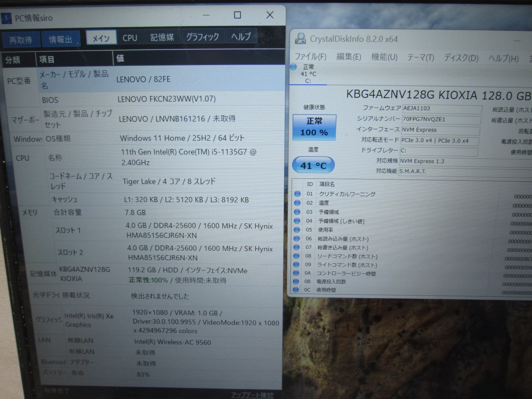Open the ディスク(D) menu
This screenshot has height=399, width=532.
point(461,58)
